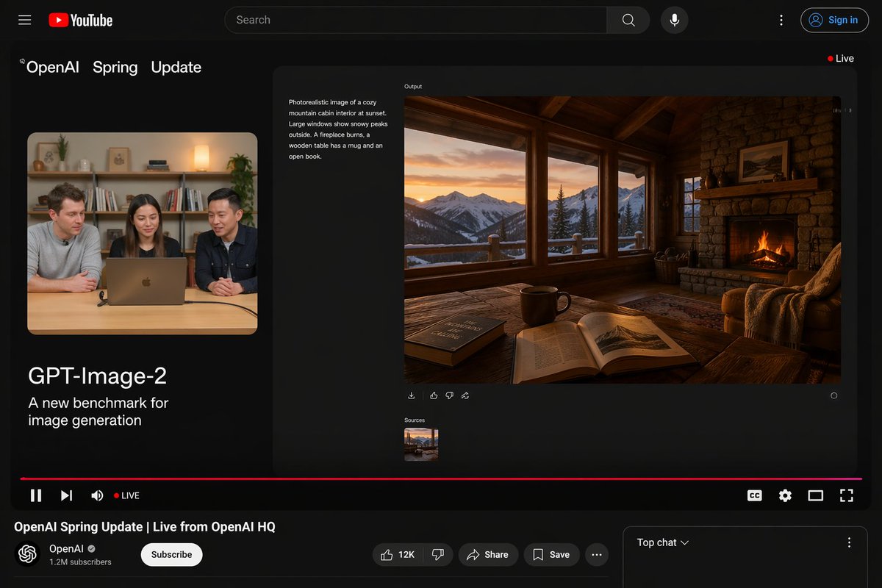The width and height of the screenshot is (882, 588).
Task: Skip to next video
Action: click(66, 495)
